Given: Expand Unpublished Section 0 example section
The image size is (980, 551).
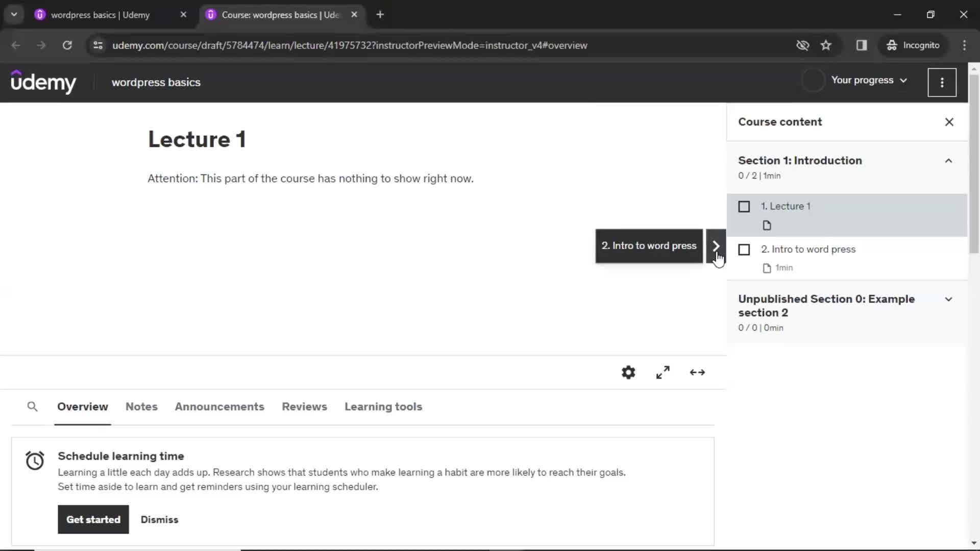Looking at the screenshot, I should click(949, 298).
